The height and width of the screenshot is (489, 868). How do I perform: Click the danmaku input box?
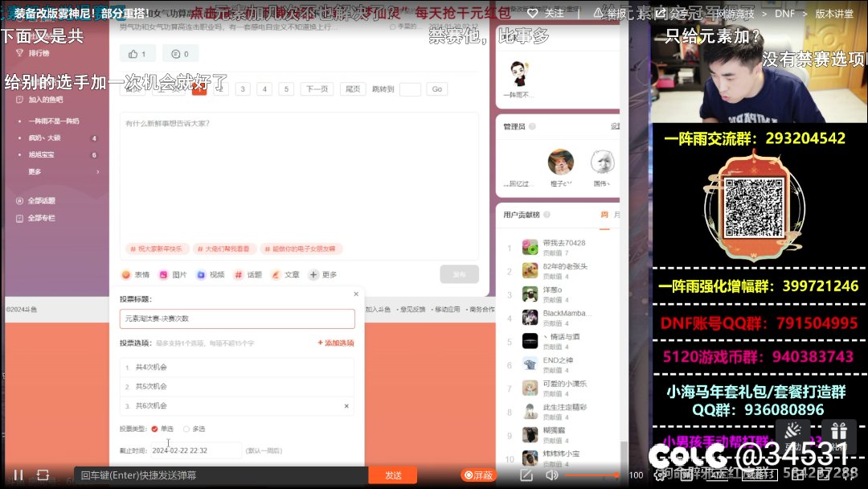pyautogui.click(x=222, y=475)
